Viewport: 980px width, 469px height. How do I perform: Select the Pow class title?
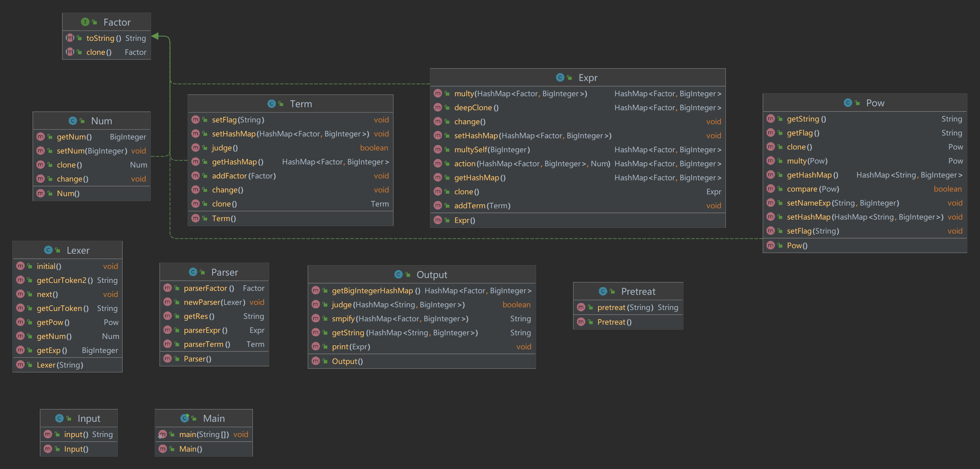pyautogui.click(x=875, y=103)
